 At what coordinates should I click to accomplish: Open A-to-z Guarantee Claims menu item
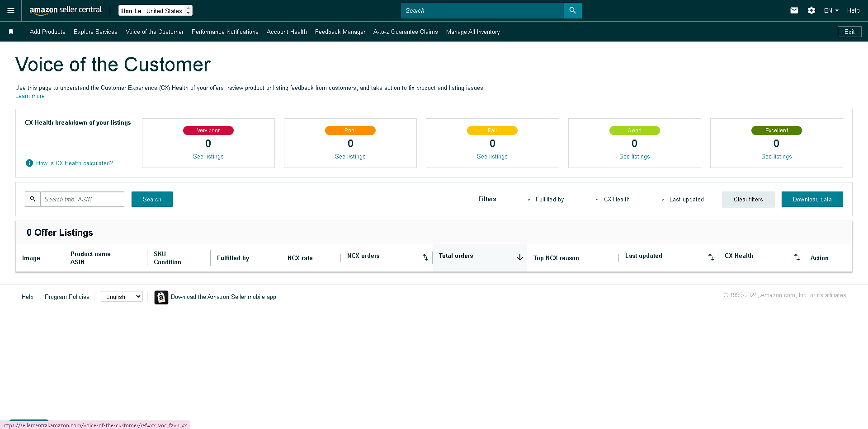coord(406,32)
